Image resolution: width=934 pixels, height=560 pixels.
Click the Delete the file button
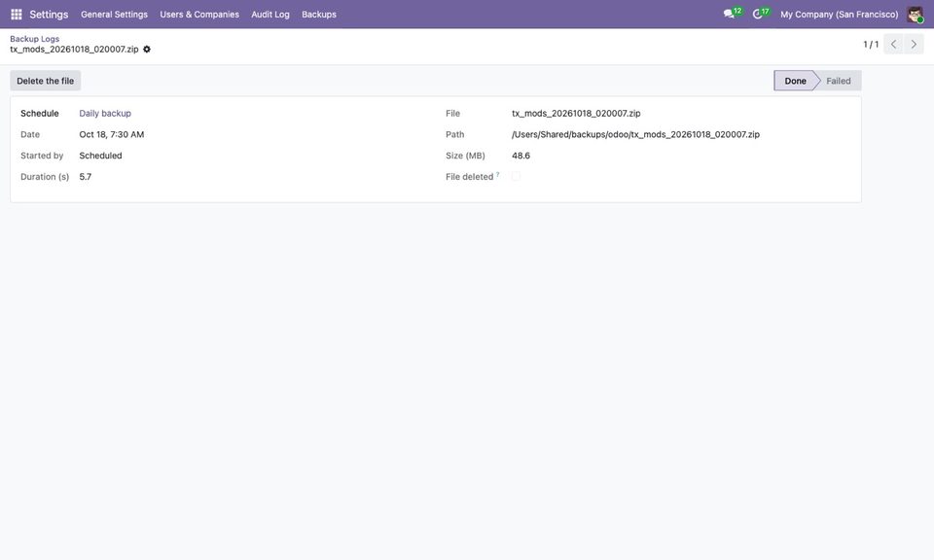pos(46,81)
